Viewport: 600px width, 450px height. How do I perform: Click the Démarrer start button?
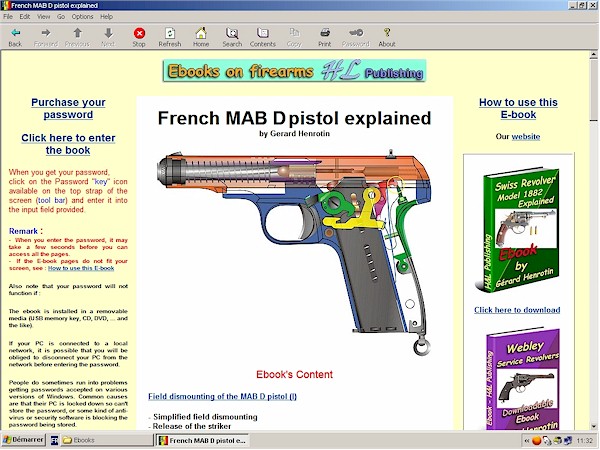point(23,440)
